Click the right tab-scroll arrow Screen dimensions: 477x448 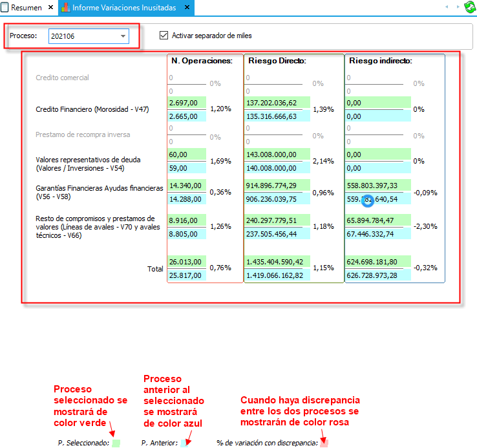458,6
